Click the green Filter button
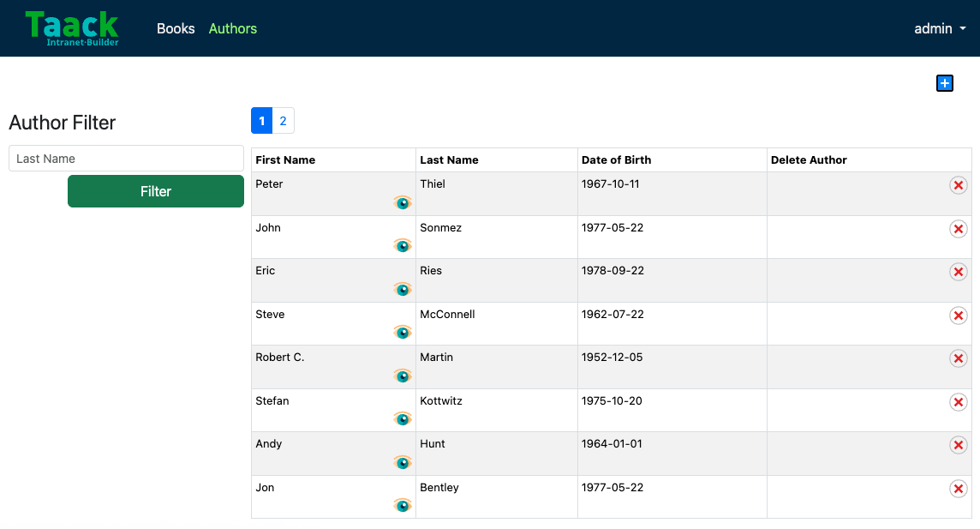Viewport: 980px width, 529px height. [156, 191]
